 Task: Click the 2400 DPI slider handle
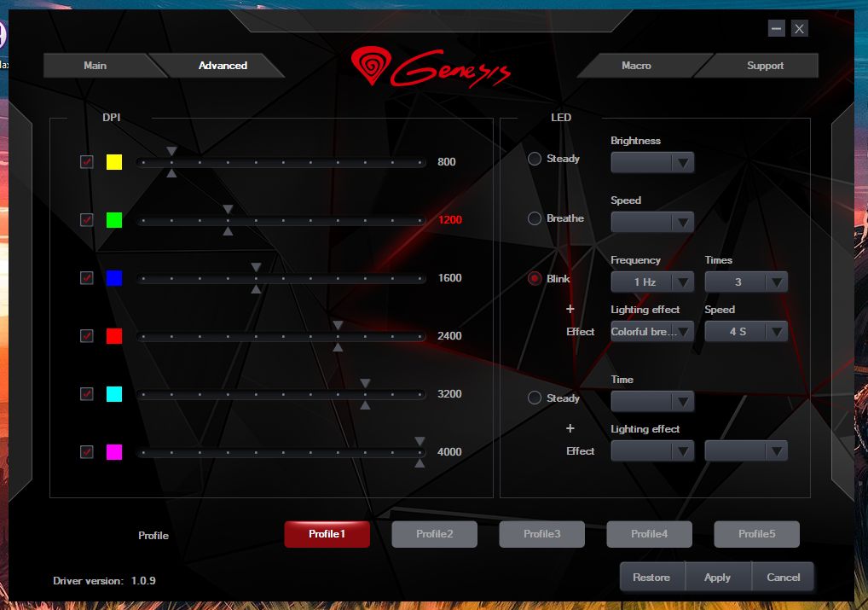pyautogui.click(x=338, y=336)
